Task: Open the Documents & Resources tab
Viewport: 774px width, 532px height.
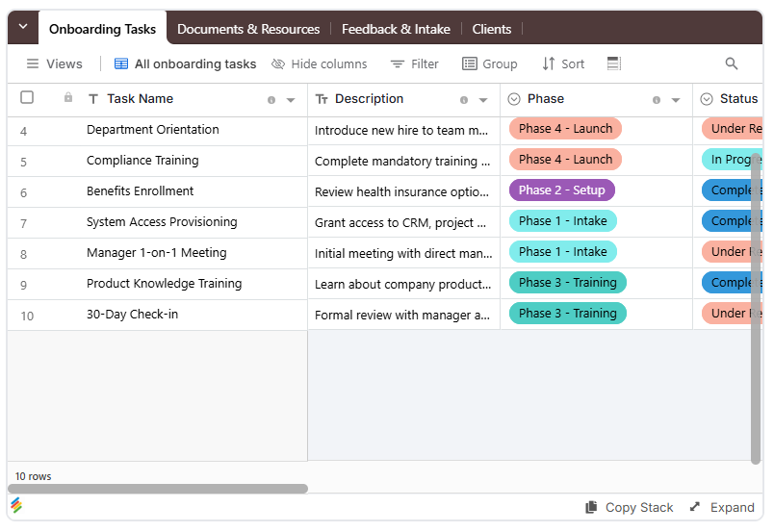Action: click(x=248, y=29)
